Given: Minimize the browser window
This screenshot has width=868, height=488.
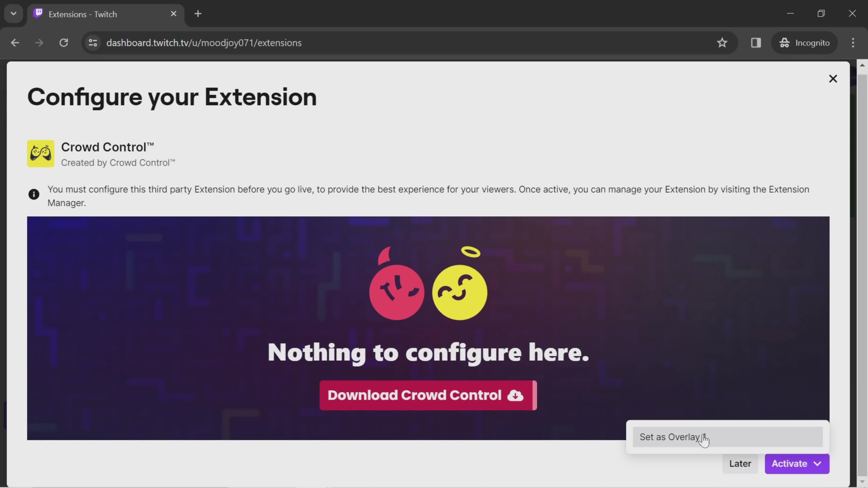Looking at the screenshot, I should point(790,14).
